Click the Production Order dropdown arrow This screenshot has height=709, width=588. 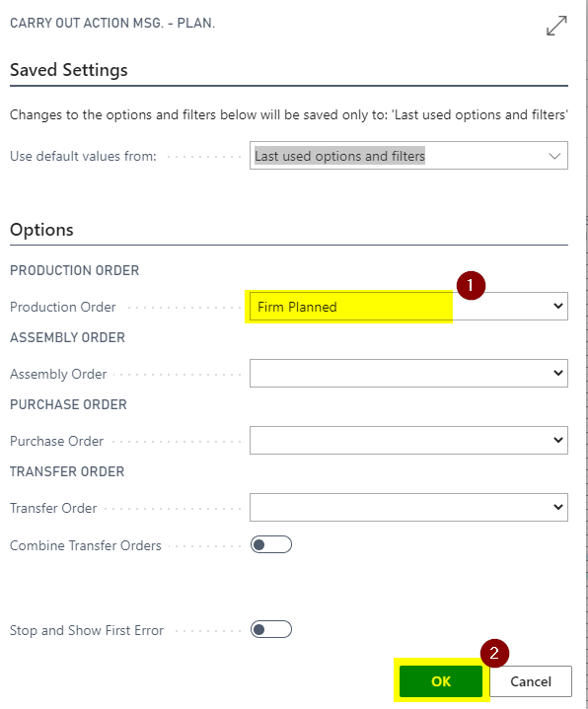558,306
